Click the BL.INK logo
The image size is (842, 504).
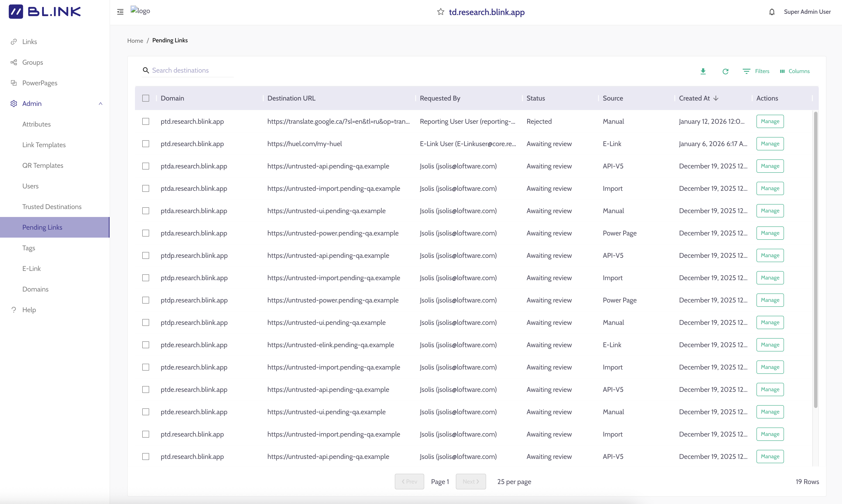coord(44,12)
